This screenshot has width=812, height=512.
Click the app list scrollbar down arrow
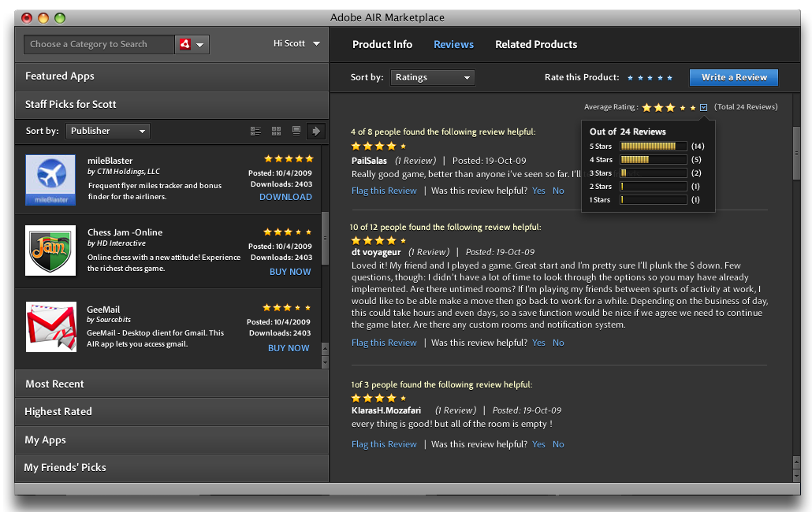pyautogui.click(x=326, y=362)
